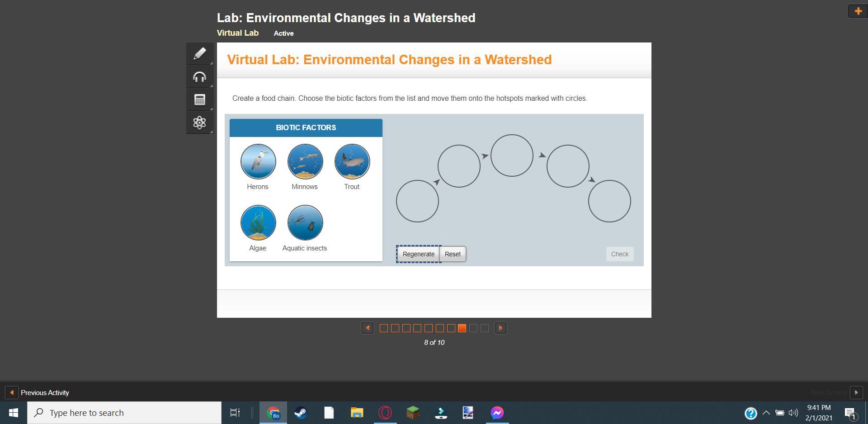Click the second food chain hotspot circle
This screenshot has height=424, width=868.
point(459,166)
